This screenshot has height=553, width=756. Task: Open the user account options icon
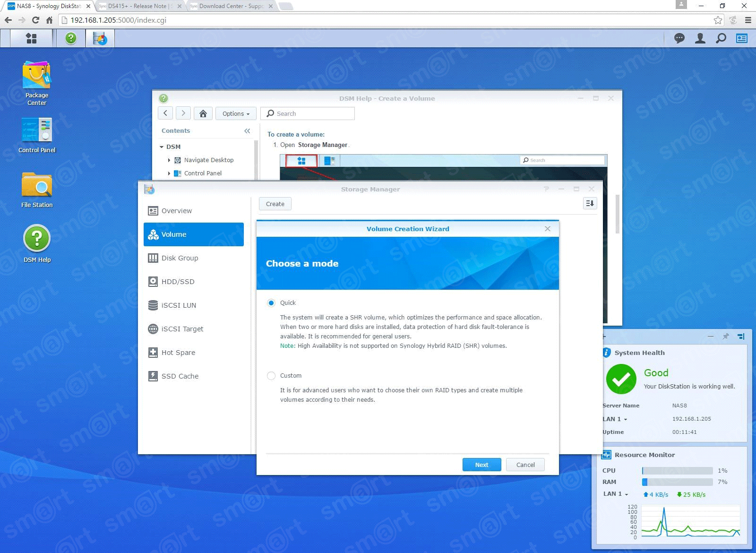pyautogui.click(x=700, y=38)
